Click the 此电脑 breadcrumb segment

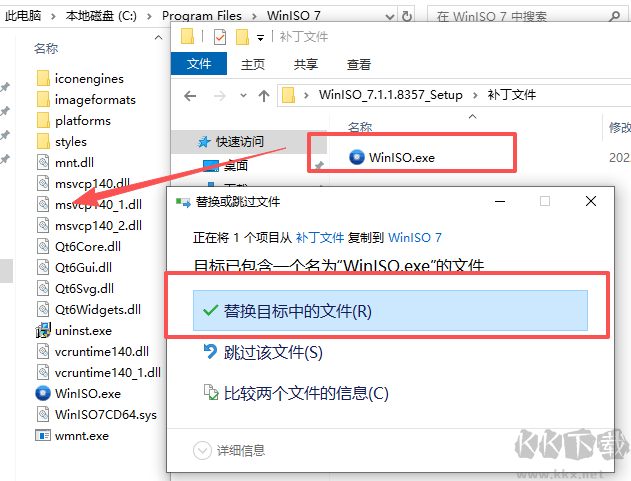[x=23, y=16]
